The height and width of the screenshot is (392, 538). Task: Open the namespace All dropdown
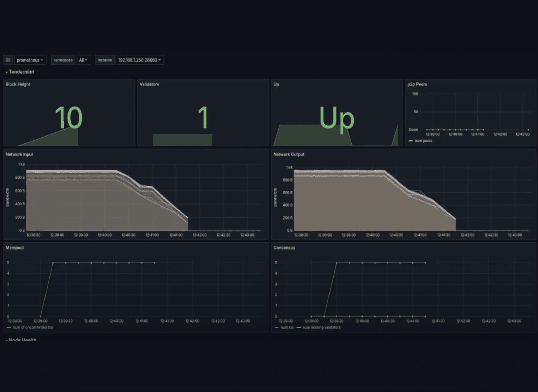click(83, 60)
